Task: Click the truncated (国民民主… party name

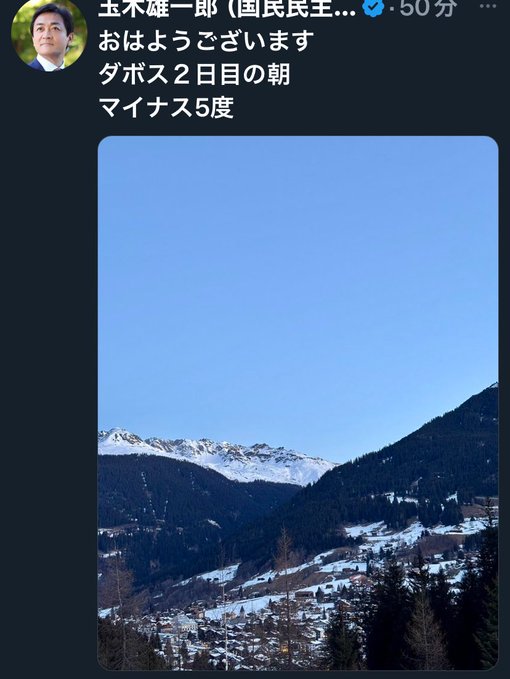Action: [291, 7]
